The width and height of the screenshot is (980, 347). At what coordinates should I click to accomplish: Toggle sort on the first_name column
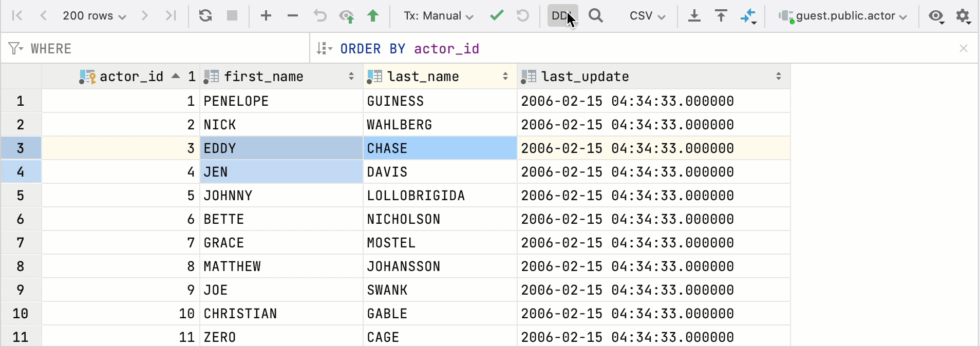[351, 76]
